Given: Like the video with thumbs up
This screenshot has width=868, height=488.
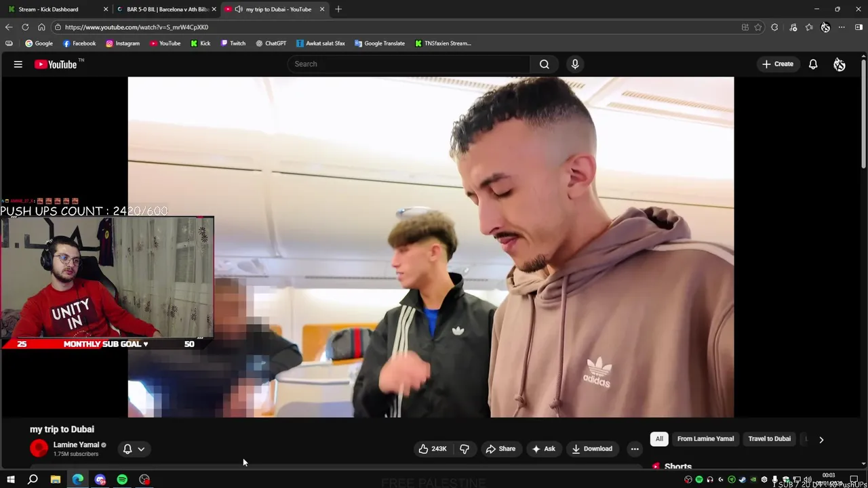Looking at the screenshot, I should coord(432,449).
